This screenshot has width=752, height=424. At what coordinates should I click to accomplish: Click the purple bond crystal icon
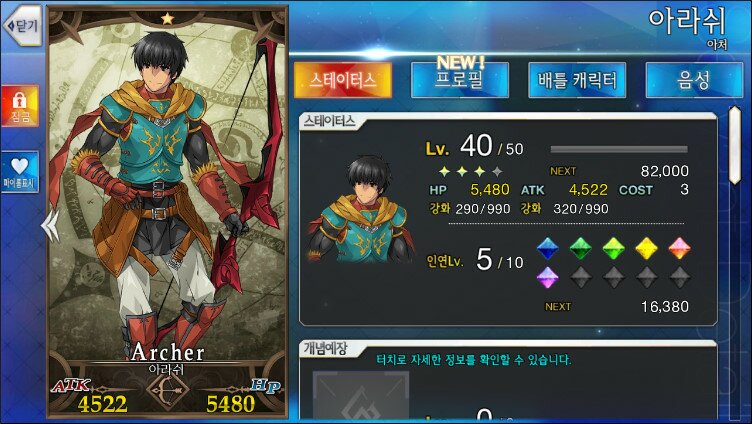pyautogui.click(x=548, y=277)
